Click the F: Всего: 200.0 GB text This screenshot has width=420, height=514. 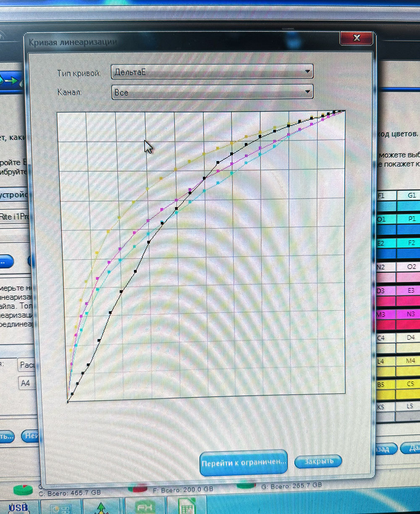(183, 489)
